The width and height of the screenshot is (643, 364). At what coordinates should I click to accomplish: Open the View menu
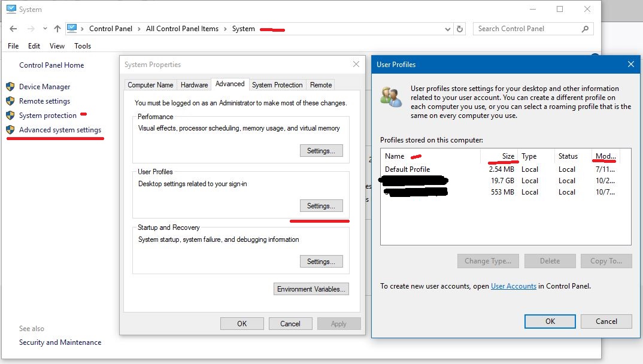point(57,46)
